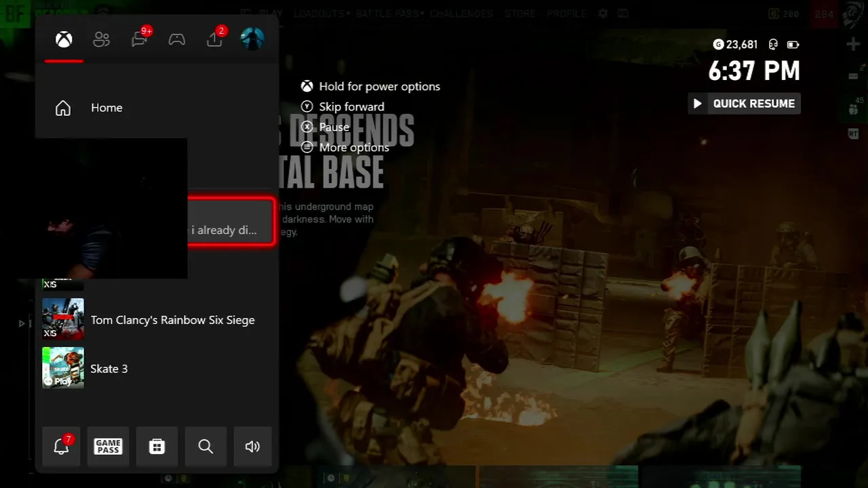This screenshot has width=868, height=488.
Task: Switch to the controller icon guide tab
Action: 177,39
